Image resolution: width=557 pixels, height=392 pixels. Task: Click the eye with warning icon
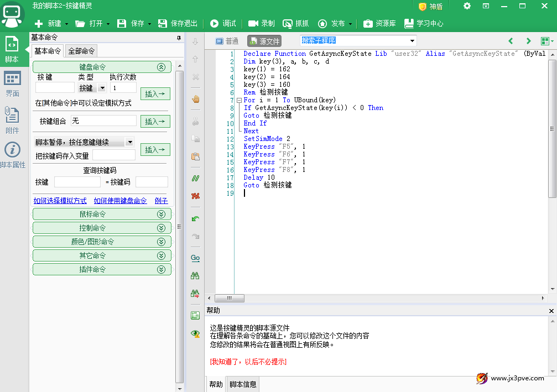[x=195, y=333]
